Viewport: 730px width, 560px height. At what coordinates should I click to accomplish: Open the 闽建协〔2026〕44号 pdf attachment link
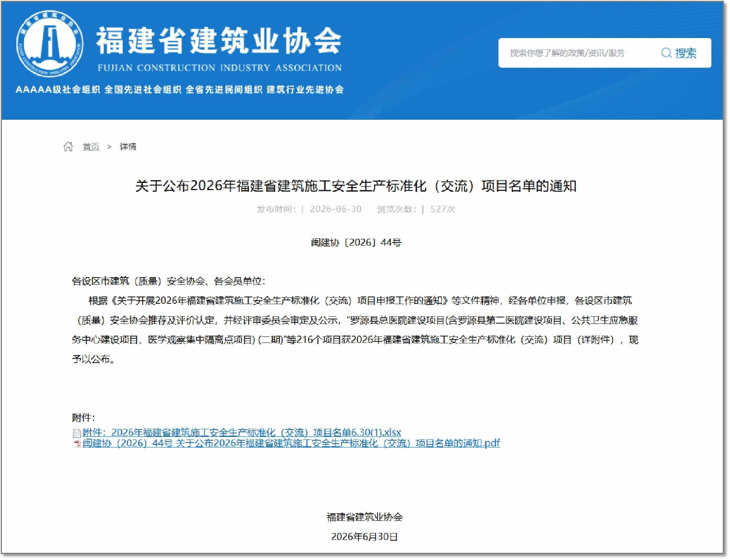click(x=291, y=443)
